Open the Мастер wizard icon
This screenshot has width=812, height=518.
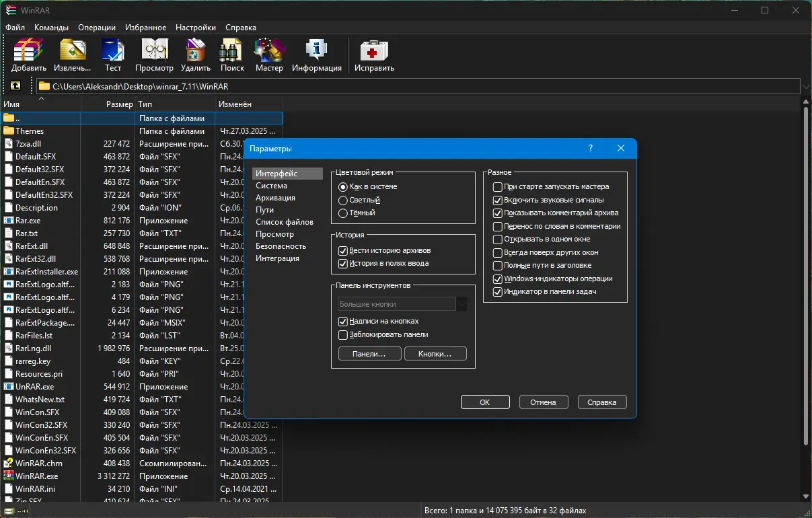269,50
